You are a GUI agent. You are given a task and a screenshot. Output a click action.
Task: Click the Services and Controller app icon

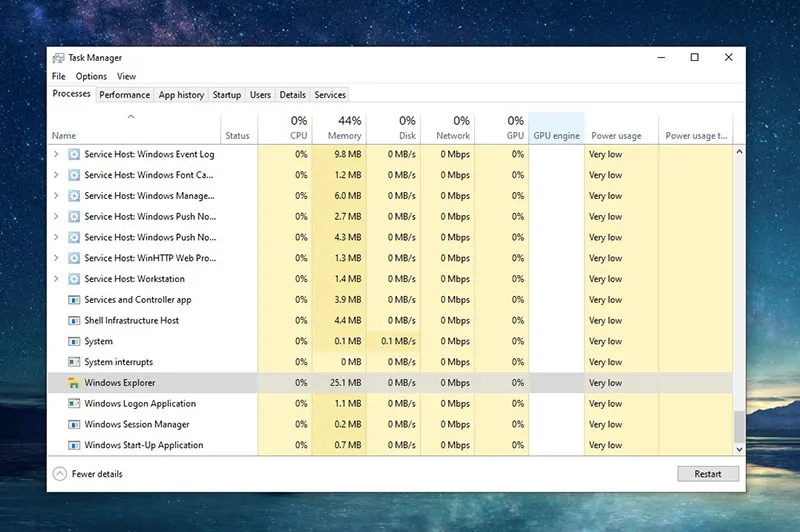coord(73,300)
